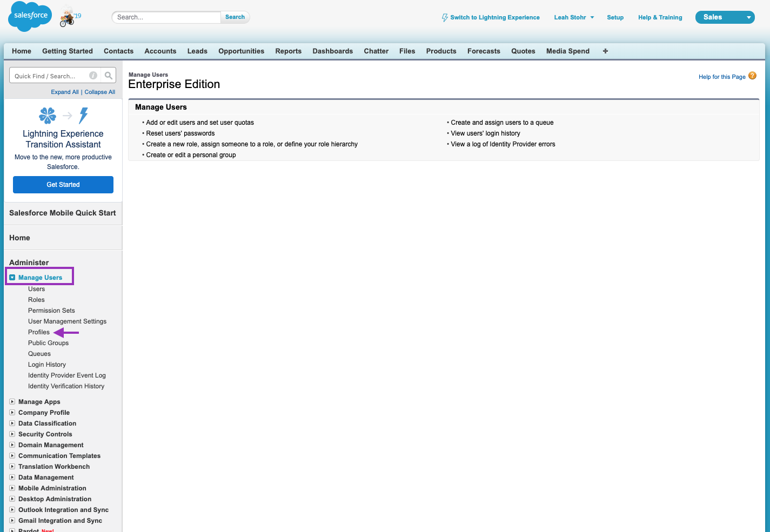Expand the Data Classification section
This screenshot has width=770, height=532.
click(12, 423)
